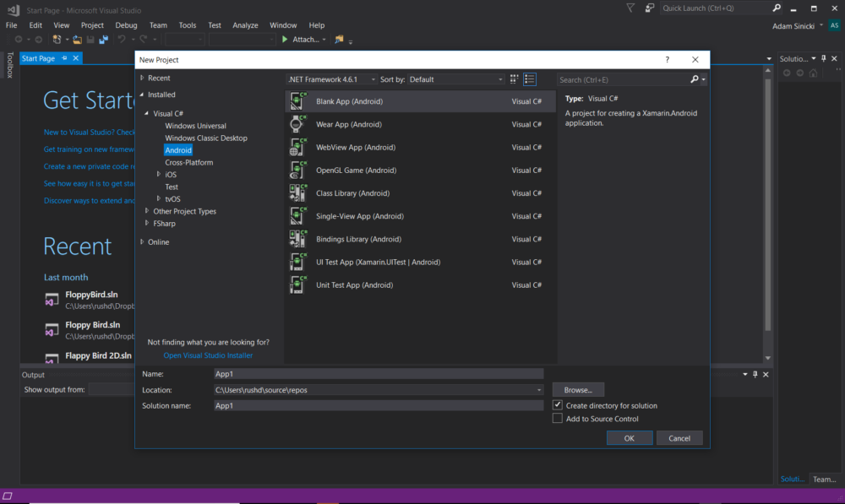845x504 pixels.
Task: Click the Attach debug icon in the toolbar
Action: (x=285, y=39)
